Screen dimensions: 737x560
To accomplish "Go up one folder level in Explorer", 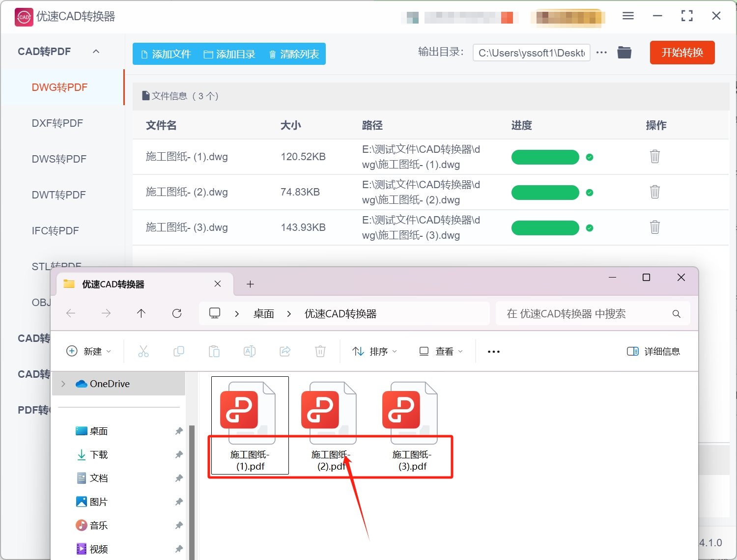I will 142,313.
